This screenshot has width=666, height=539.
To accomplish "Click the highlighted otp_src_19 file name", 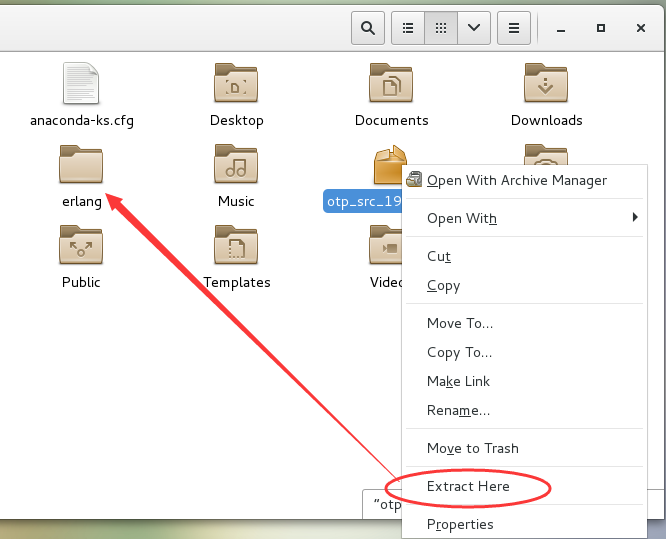I will click(363, 201).
